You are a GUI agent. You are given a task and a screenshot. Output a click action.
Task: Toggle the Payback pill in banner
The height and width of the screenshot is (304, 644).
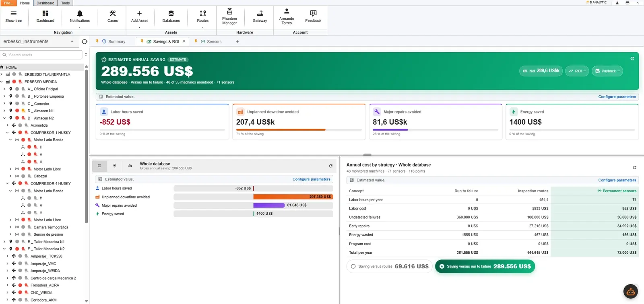coord(607,71)
